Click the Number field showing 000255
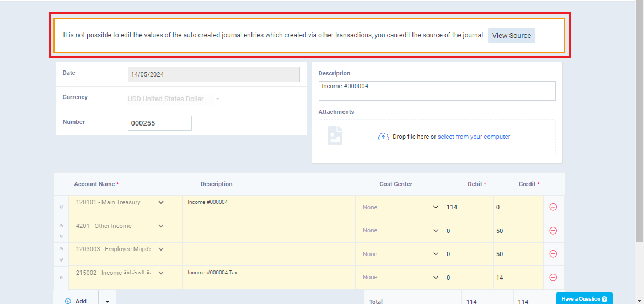 (160, 123)
